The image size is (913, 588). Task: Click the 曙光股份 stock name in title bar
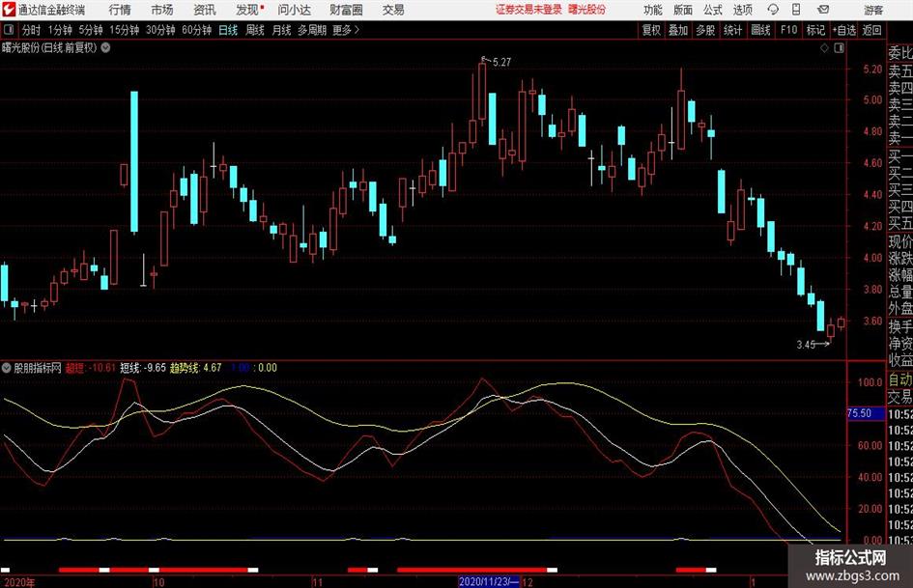586,10
